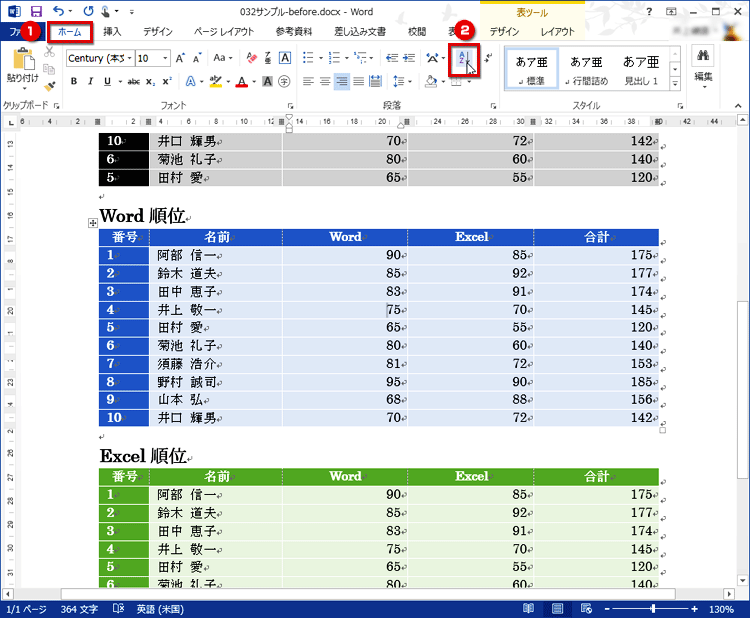The image size is (750, 618).
Task: Decrease paragraph indent
Action: tap(392, 58)
